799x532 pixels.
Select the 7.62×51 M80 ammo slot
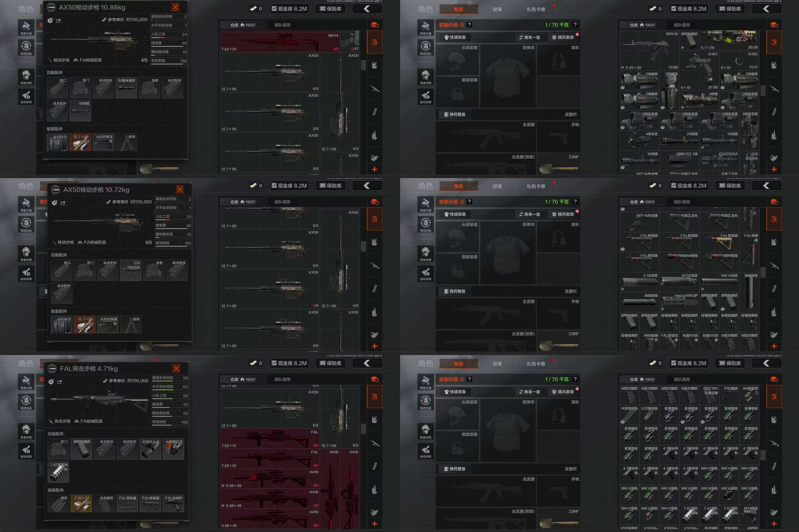click(82, 503)
